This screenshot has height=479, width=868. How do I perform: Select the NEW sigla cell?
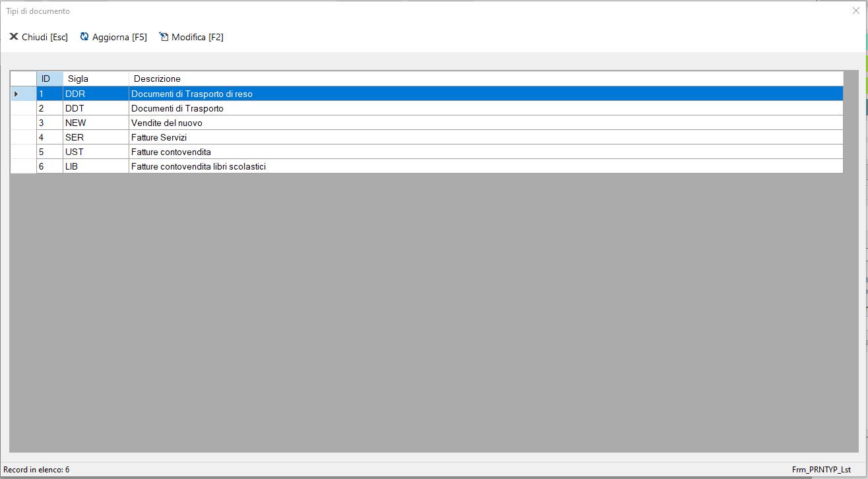[96, 123]
